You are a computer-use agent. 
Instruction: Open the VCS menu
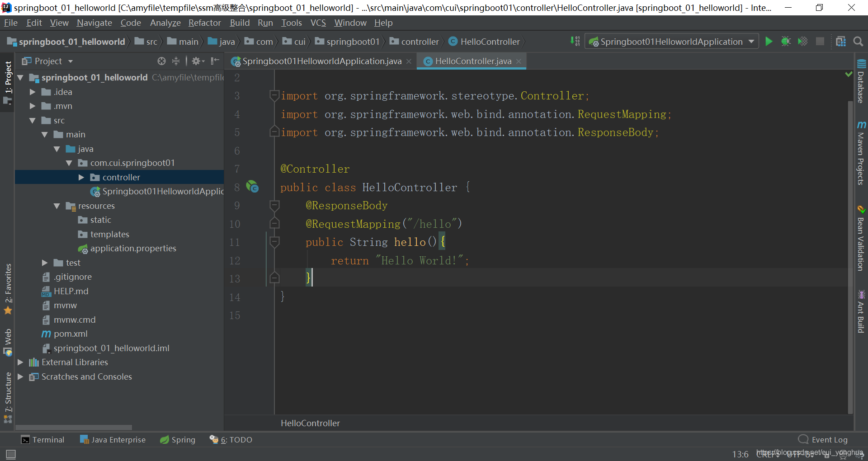[x=318, y=23]
